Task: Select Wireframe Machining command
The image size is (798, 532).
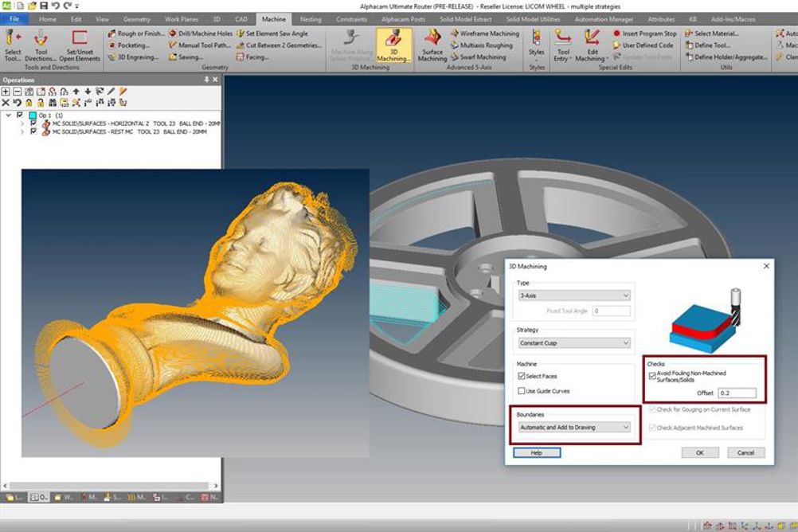Action: (x=485, y=33)
